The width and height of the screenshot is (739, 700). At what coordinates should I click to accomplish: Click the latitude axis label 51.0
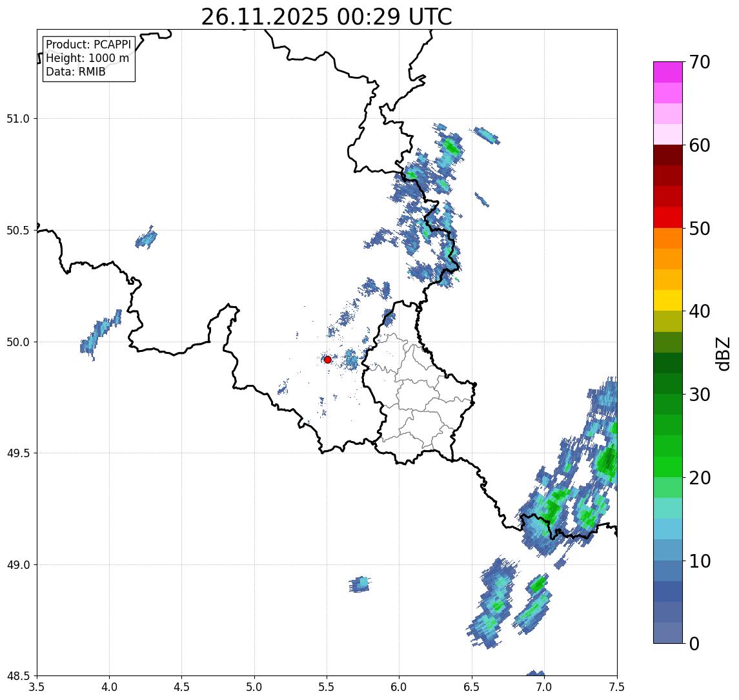pos(17,118)
